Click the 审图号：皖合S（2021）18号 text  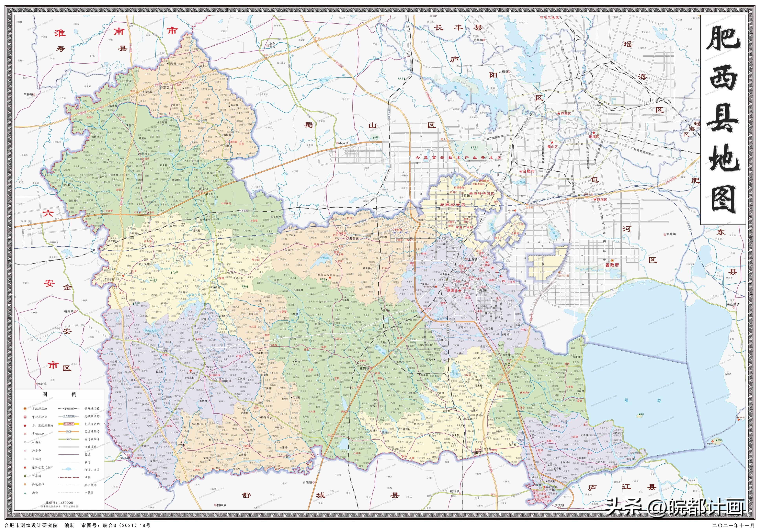point(116,525)
